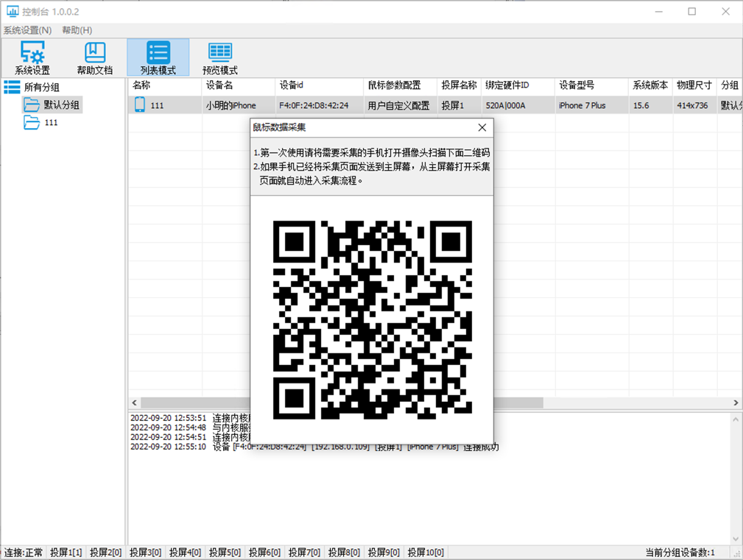Image resolution: width=743 pixels, height=560 pixels.
Task: Sort by 投屏名称 column header
Action: click(459, 85)
